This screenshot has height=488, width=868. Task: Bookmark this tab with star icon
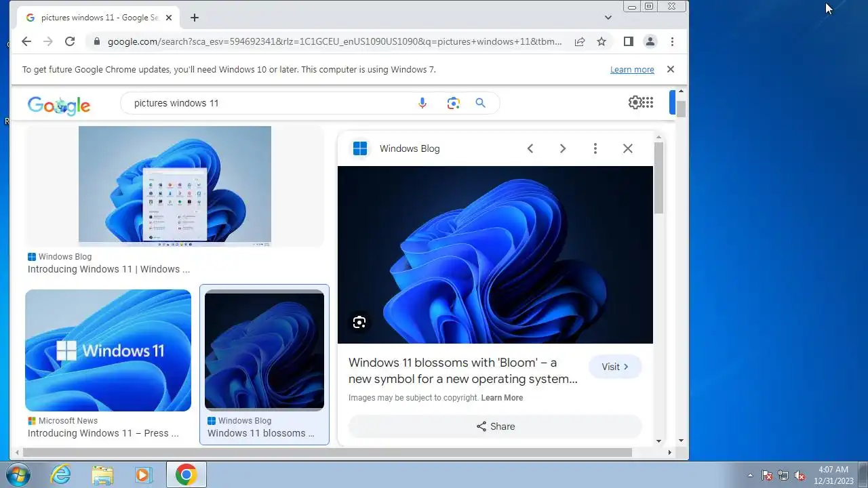(x=601, y=41)
